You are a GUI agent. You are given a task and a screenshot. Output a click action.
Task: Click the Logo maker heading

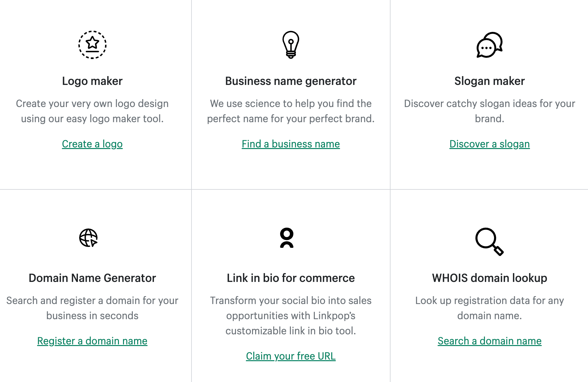point(92,81)
